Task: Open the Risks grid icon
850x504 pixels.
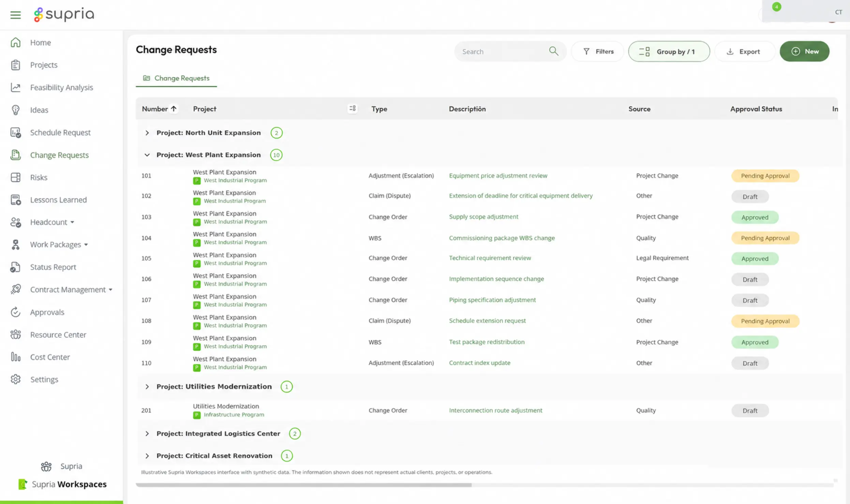Action: coord(15,177)
